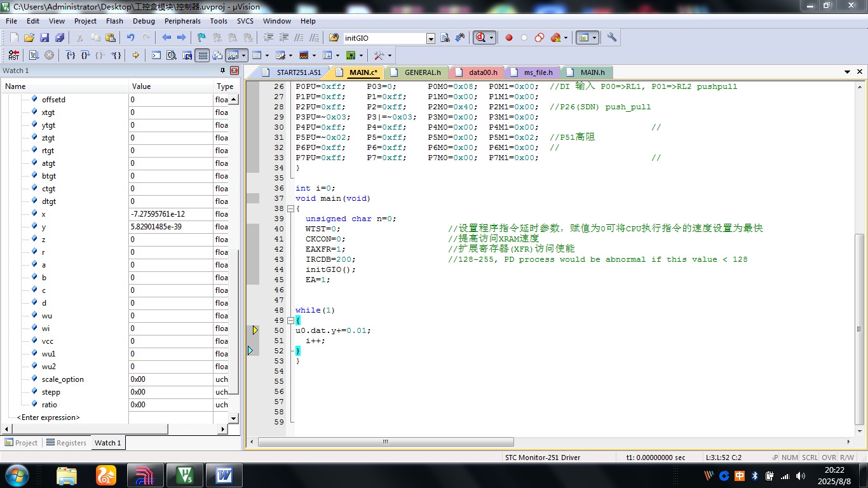
Task: Click the Save All files icon
Action: tap(59, 37)
